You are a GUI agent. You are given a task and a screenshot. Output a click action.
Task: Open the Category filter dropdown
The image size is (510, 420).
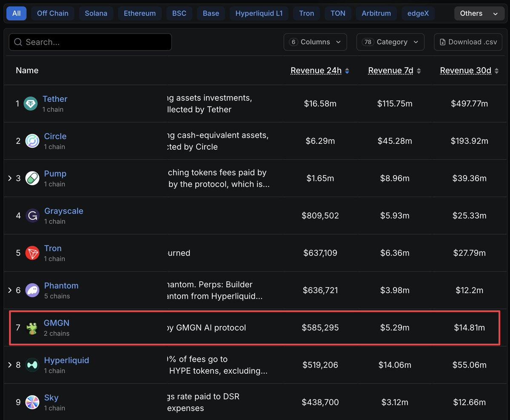[390, 42]
